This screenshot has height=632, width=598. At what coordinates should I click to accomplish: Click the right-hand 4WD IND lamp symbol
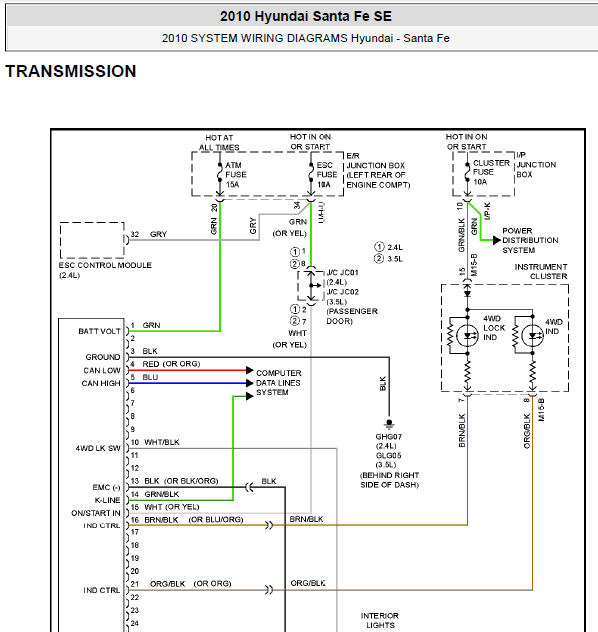(x=532, y=335)
